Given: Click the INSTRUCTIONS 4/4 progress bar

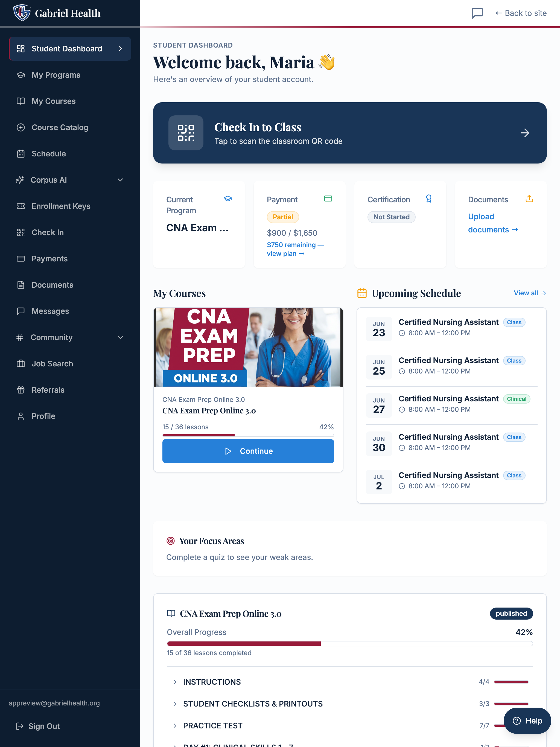Looking at the screenshot, I should click(x=511, y=682).
